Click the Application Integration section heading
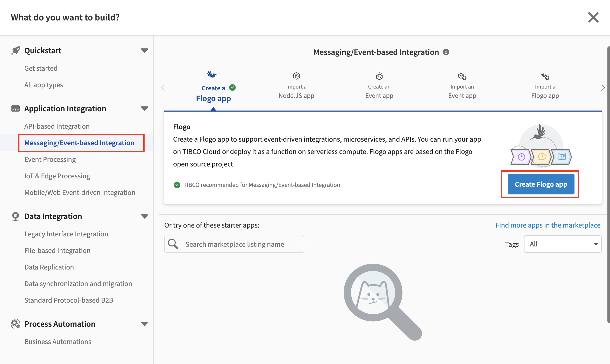The height and width of the screenshot is (364, 610). tap(65, 108)
